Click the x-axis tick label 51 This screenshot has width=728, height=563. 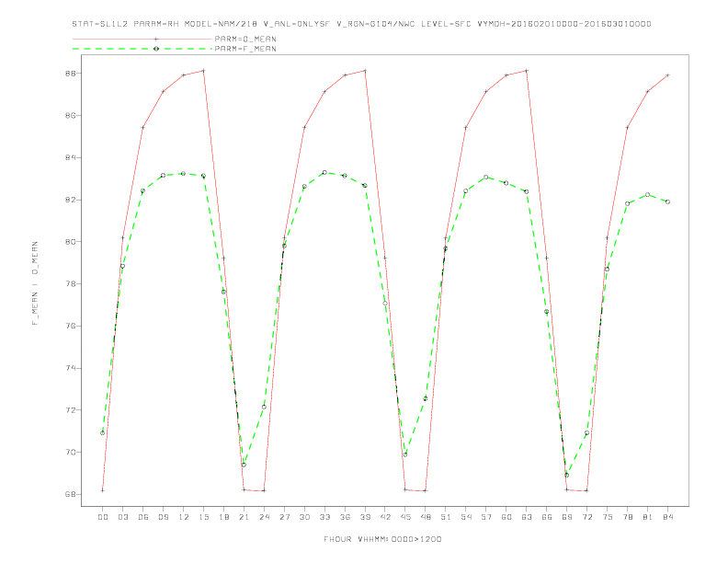tap(446, 517)
